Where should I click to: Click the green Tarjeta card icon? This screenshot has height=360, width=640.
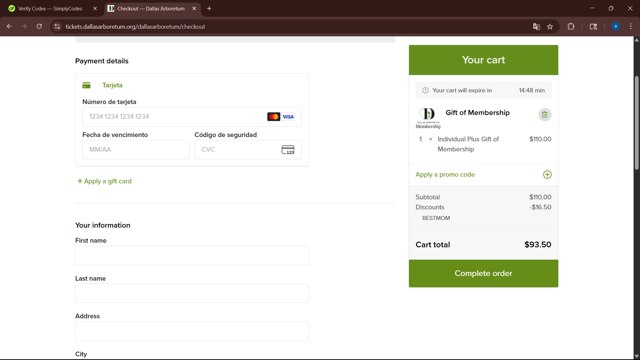coord(86,85)
